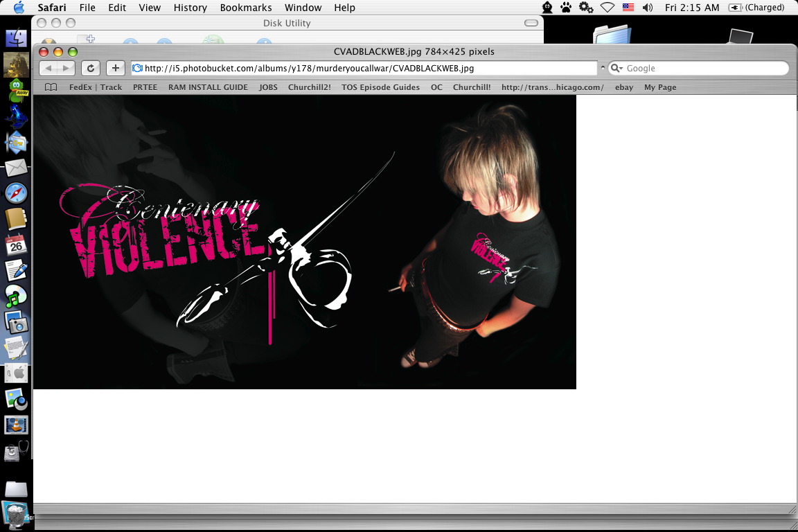Open iCal calendar from the Dock

coord(17,245)
